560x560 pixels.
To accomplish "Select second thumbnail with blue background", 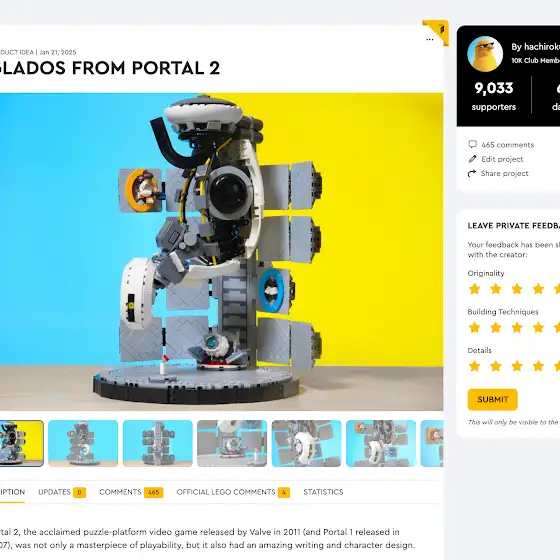I will pyautogui.click(x=83, y=443).
